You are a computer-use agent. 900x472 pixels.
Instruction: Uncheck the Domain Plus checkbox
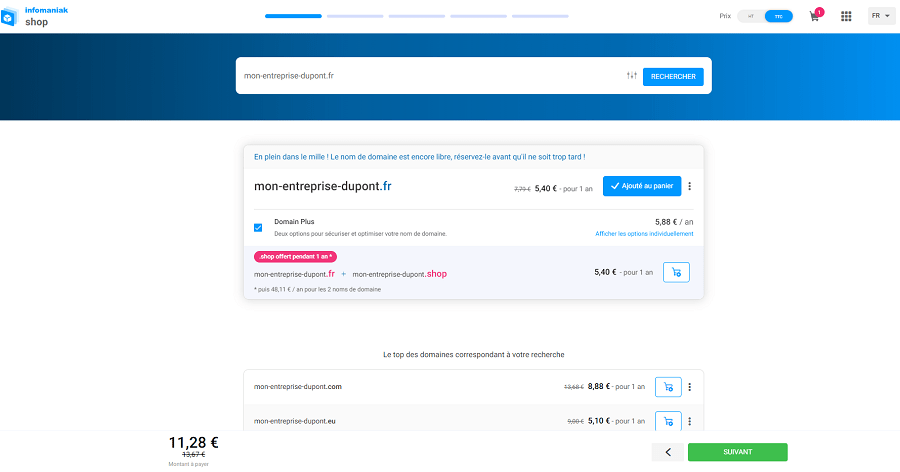pos(258,227)
